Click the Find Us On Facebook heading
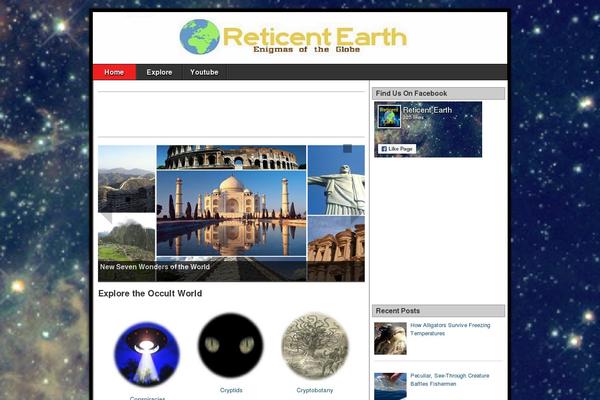 tap(411, 93)
